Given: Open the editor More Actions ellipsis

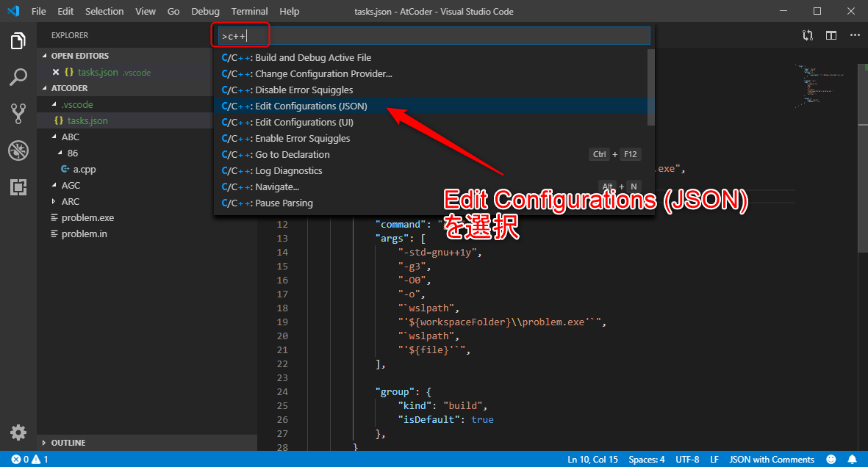Looking at the screenshot, I should point(855,35).
